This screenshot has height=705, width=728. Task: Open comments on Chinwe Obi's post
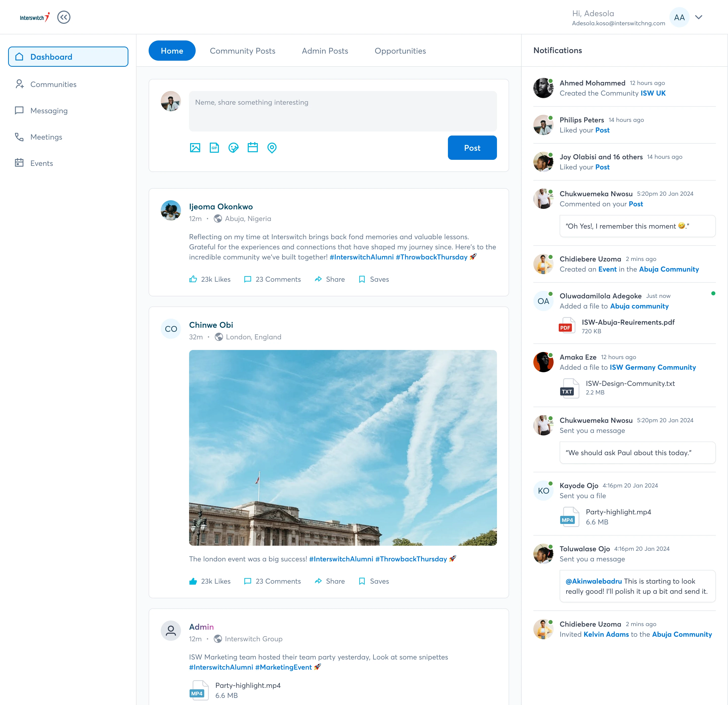coord(272,581)
